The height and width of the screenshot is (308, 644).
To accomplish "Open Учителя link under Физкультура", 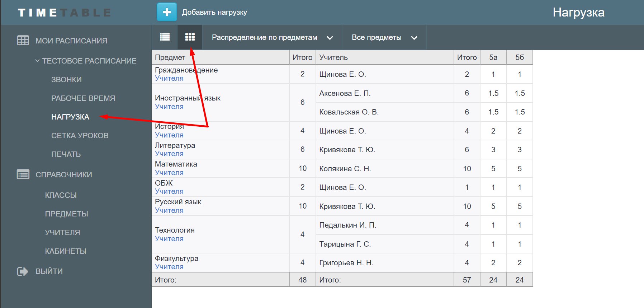I will 169,267.
